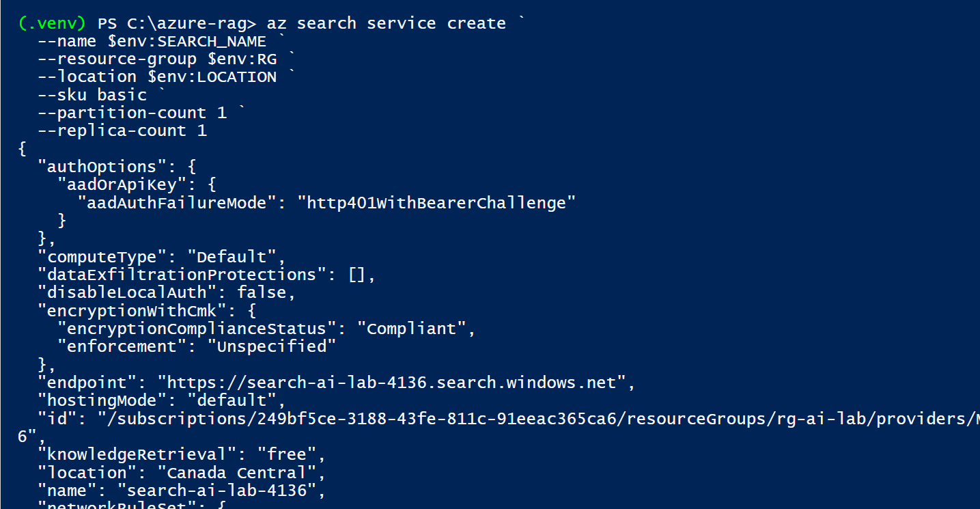Click the http401WithBearerChallenge value
Viewport: 980px width, 509px height.
(x=437, y=203)
